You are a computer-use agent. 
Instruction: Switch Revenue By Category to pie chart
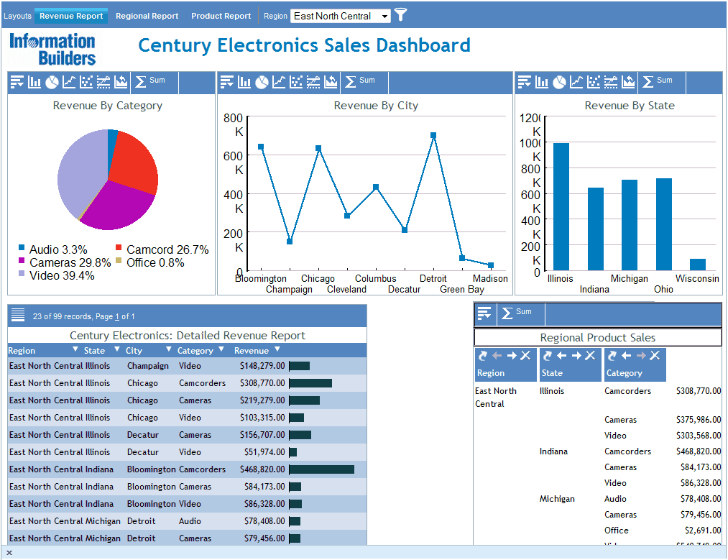pyautogui.click(x=52, y=82)
